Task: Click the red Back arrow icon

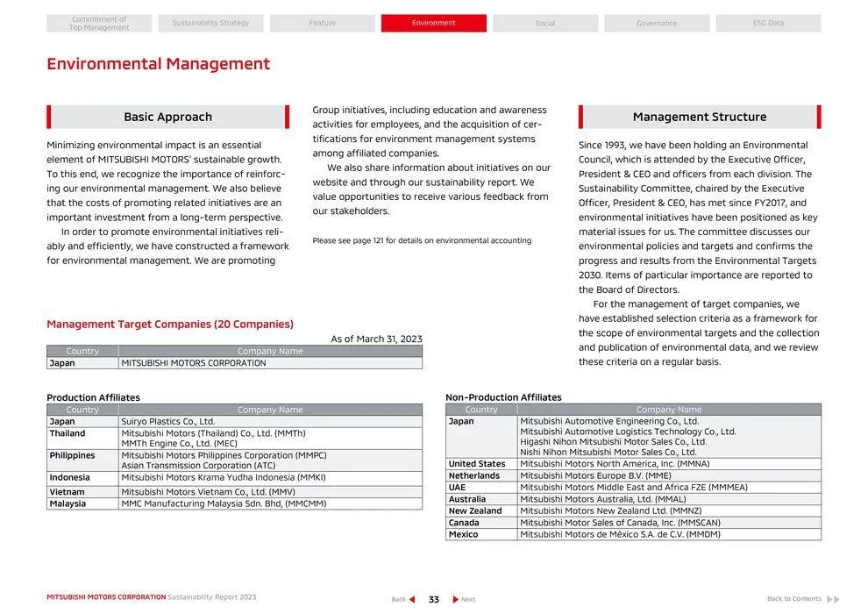Action: (412, 599)
